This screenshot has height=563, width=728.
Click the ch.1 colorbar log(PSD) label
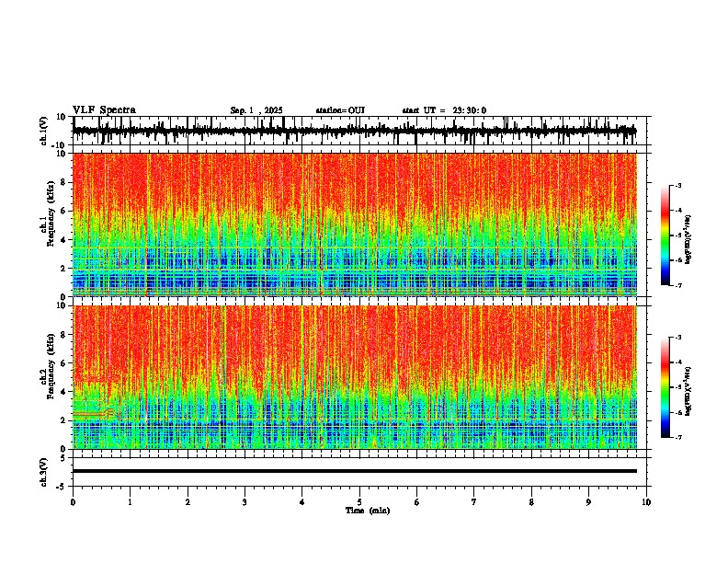point(688,240)
